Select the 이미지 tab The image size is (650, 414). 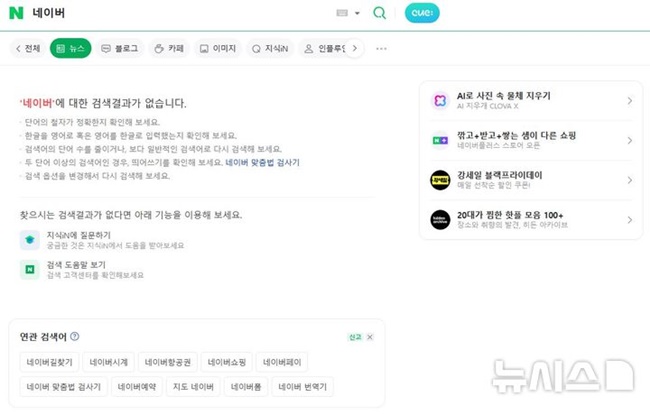coord(217,48)
